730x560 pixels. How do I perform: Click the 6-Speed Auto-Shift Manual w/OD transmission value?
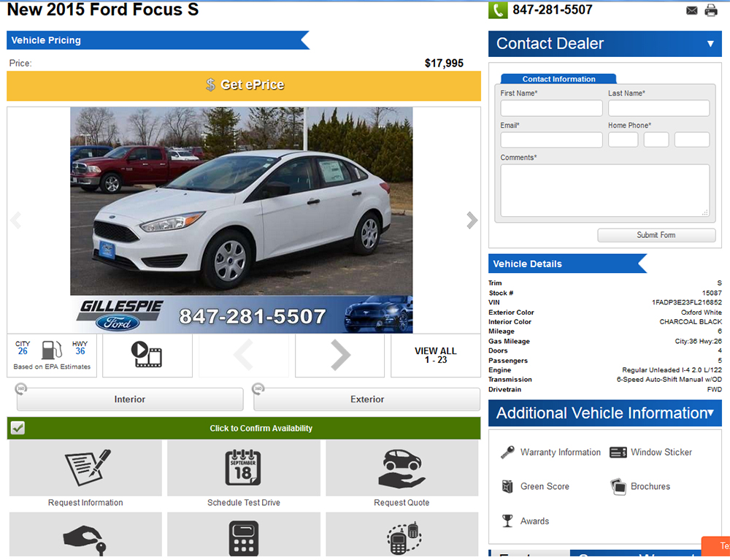click(669, 380)
